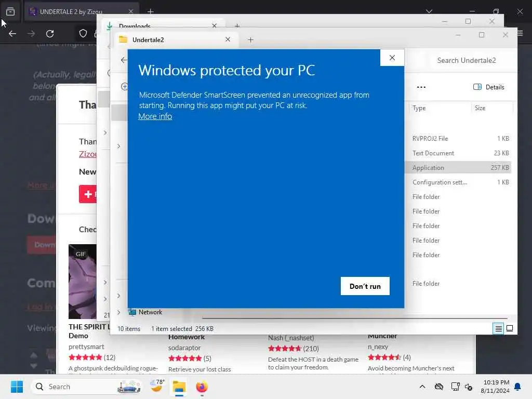
Task: Expand the Network tree node chevron
Action: click(x=118, y=312)
